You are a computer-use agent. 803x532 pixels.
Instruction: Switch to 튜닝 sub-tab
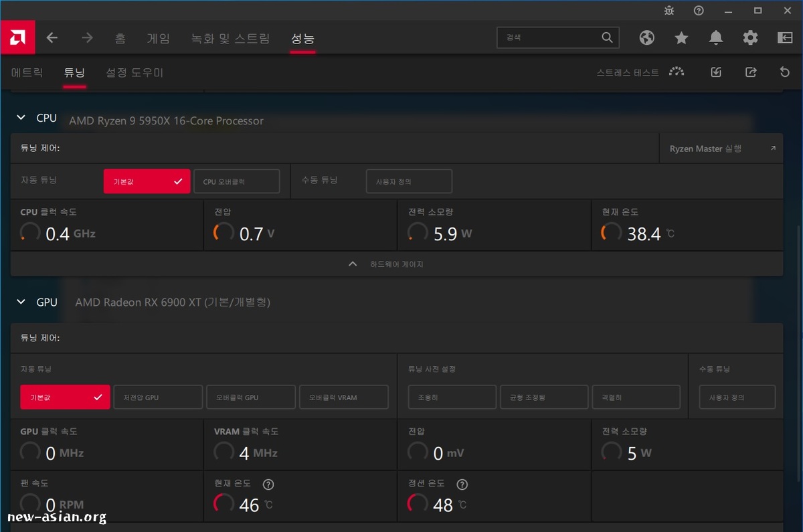[x=74, y=72]
